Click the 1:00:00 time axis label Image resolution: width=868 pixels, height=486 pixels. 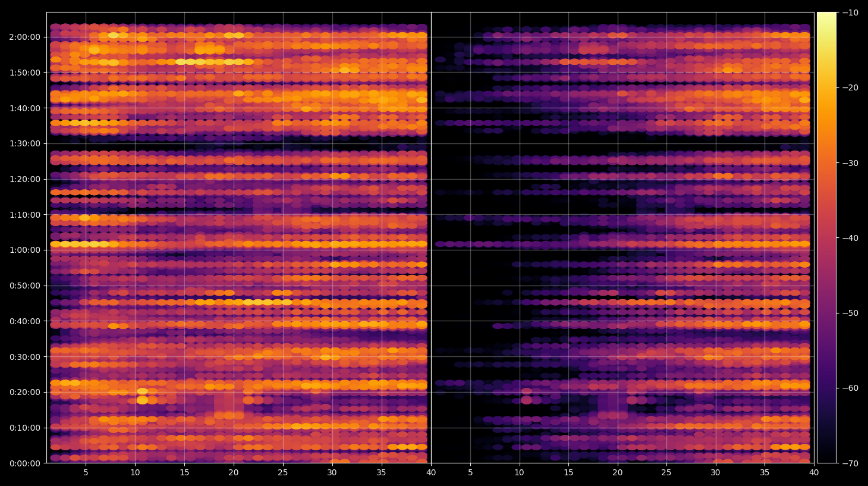tap(25, 250)
